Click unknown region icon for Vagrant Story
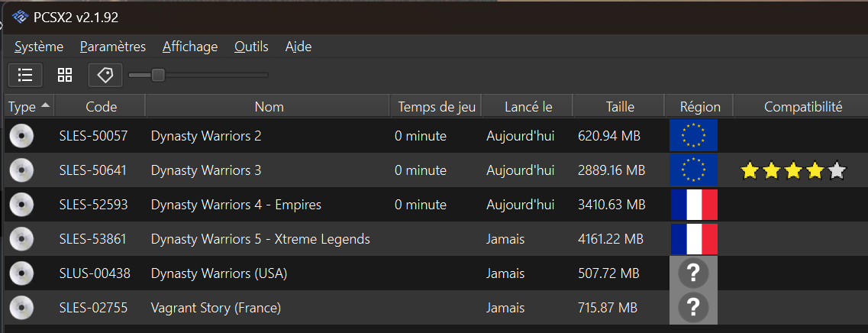868x333 pixels. (x=693, y=308)
